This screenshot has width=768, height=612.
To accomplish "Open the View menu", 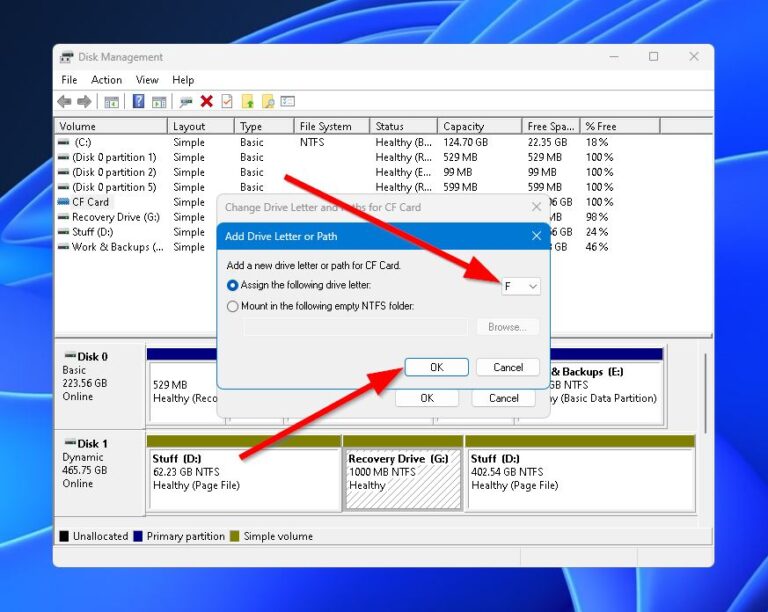I will tap(147, 80).
